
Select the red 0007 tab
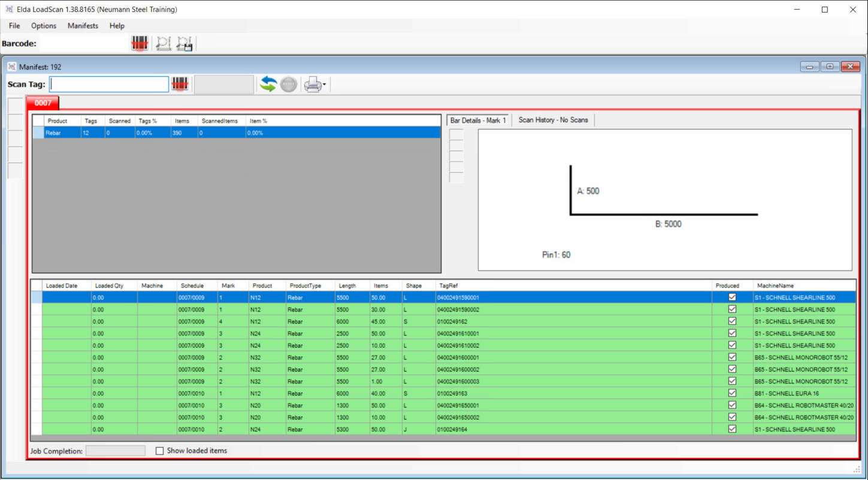(x=43, y=103)
